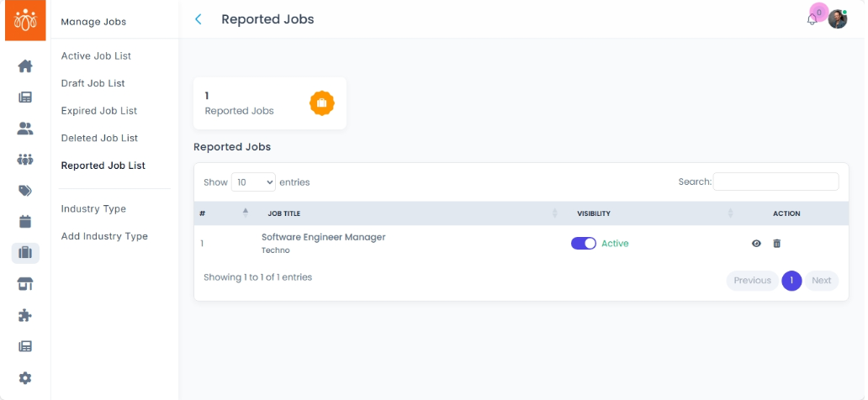The image size is (868, 400).
Task: Open the entries per page dropdown
Action: tap(253, 182)
